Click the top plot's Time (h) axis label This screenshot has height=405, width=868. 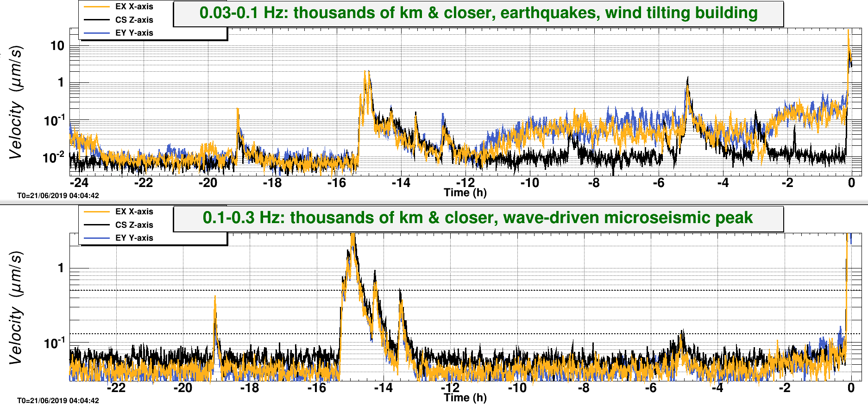click(465, 193)
